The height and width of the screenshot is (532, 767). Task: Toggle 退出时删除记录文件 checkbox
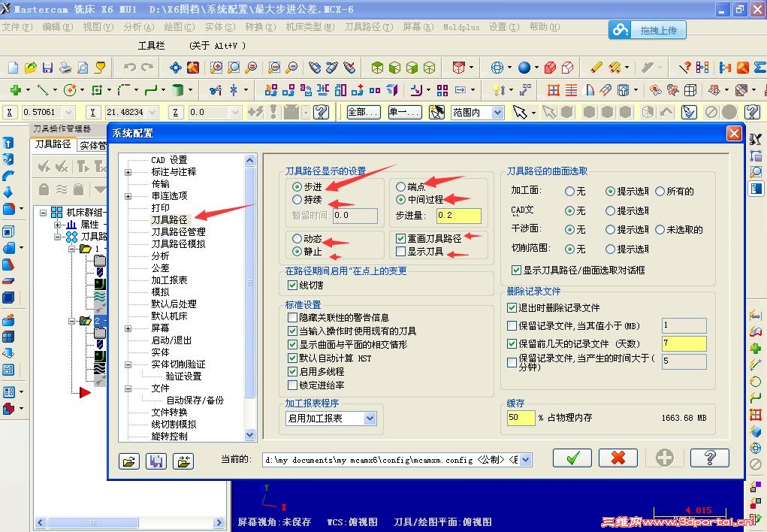pyautogui.click(x=512, y=308)
